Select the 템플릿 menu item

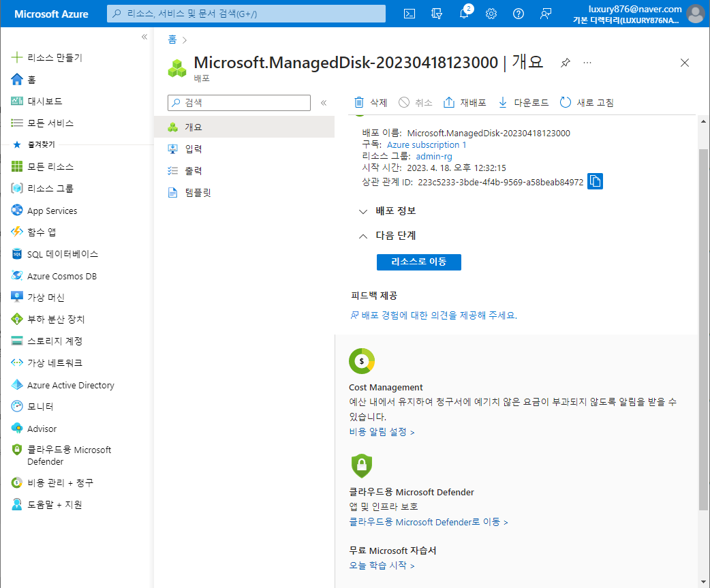244,193
